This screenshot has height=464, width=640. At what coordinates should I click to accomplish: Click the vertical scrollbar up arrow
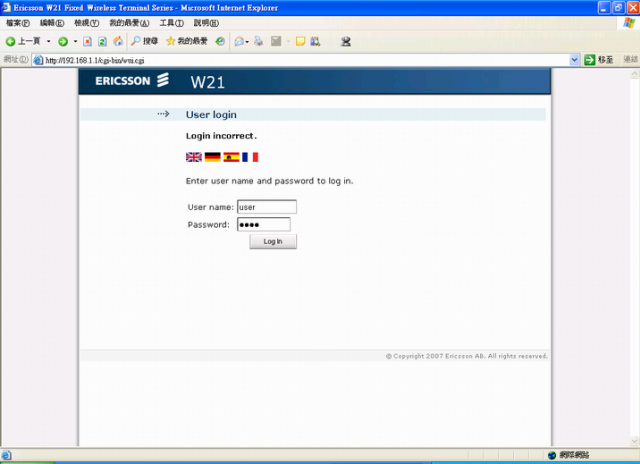click(635, 74)
